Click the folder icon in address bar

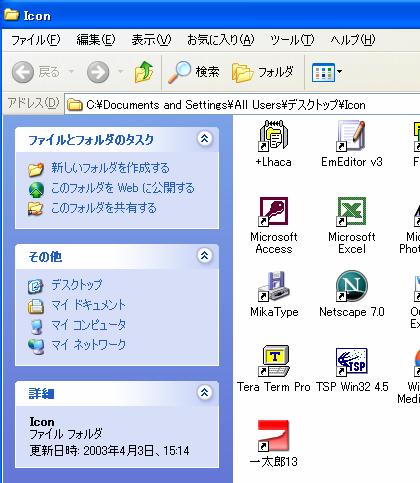pyautogui.click(x=75, y=105)
